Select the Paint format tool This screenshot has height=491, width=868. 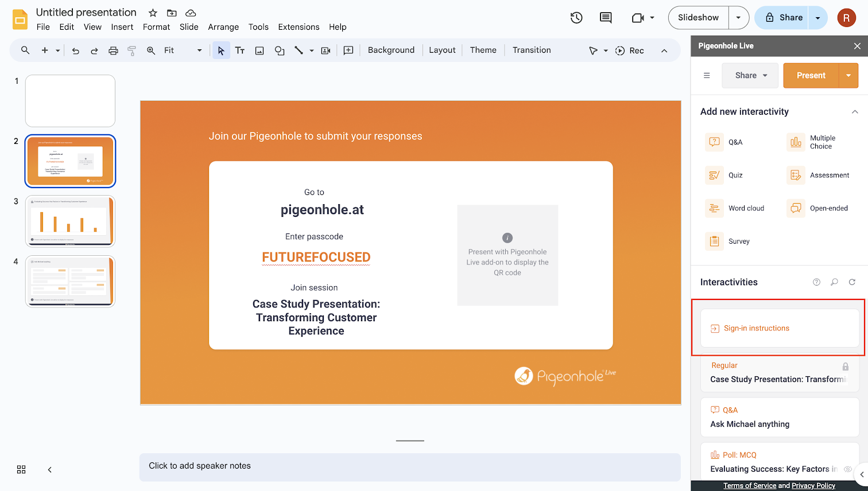click(x=131, y=50)
